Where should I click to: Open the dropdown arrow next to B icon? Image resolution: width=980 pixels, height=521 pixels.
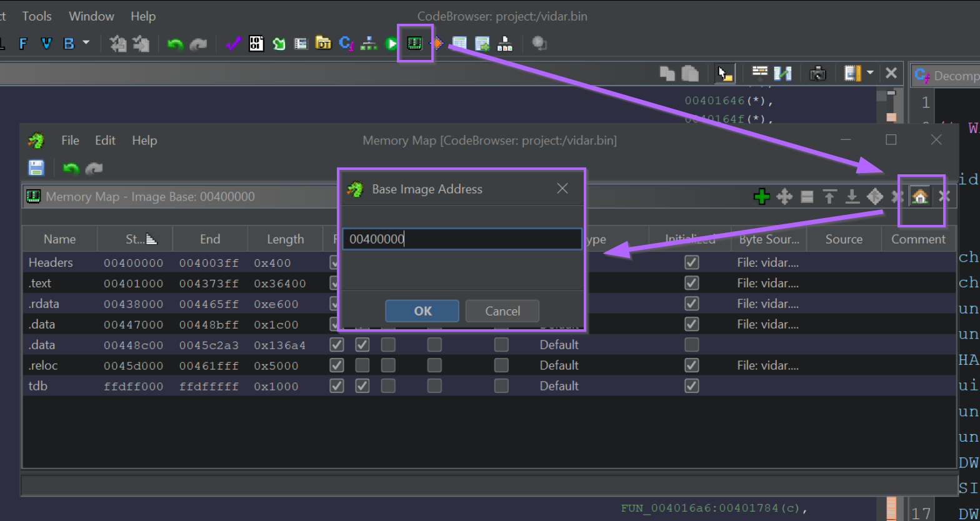click(x=86, y=43)
